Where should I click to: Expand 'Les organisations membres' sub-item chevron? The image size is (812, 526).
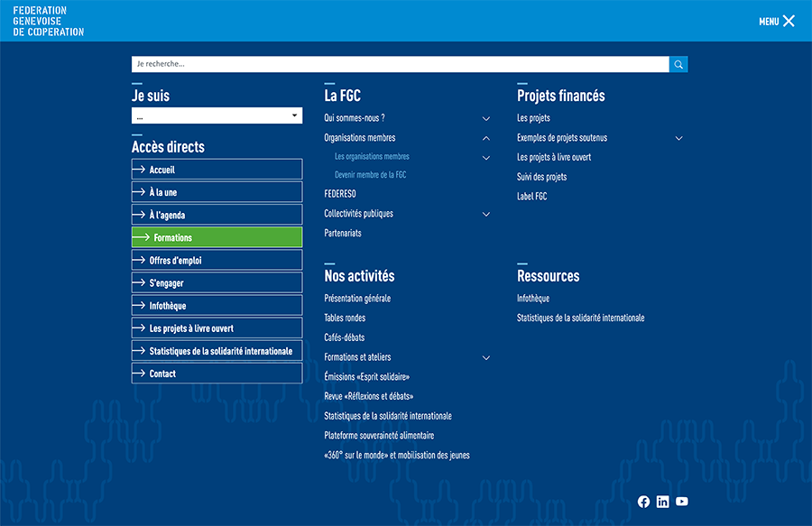click(485, 158)
